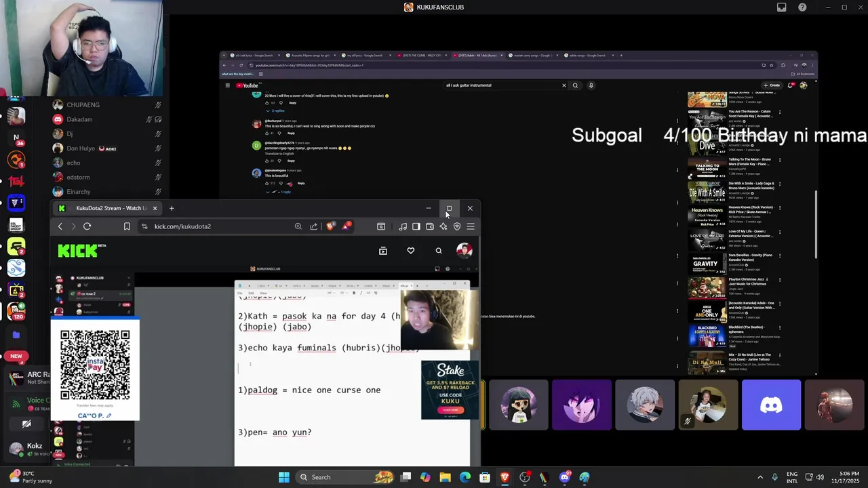The height and width of the screenshot is (488, 868).
Task: Open Kick profile avatar menu
Action: click(x=465, y=251)
